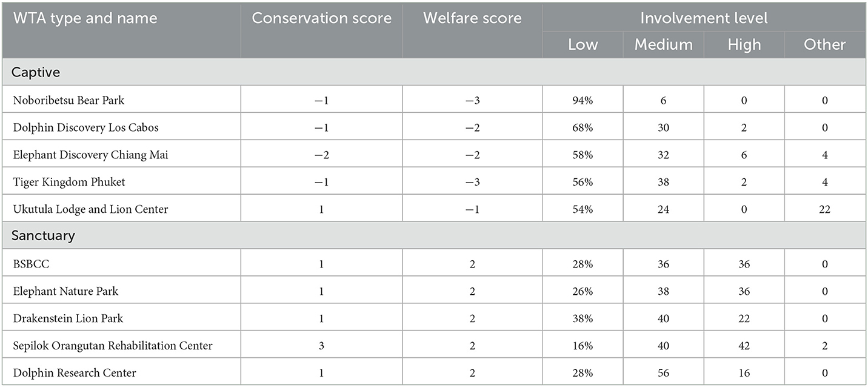This screenshot has height=387, width=868.
Task: Select the Involvement level header
Action: pos(704,18)
